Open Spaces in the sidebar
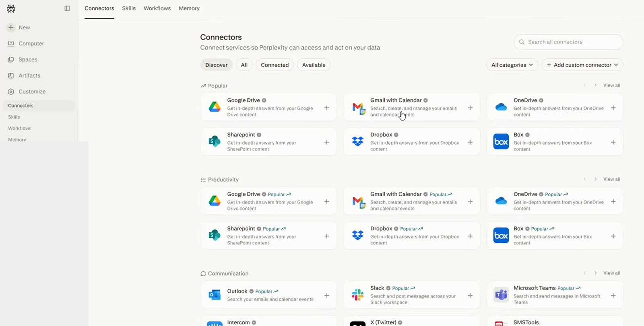Screen dimensions: 644x326 [23, 59]
